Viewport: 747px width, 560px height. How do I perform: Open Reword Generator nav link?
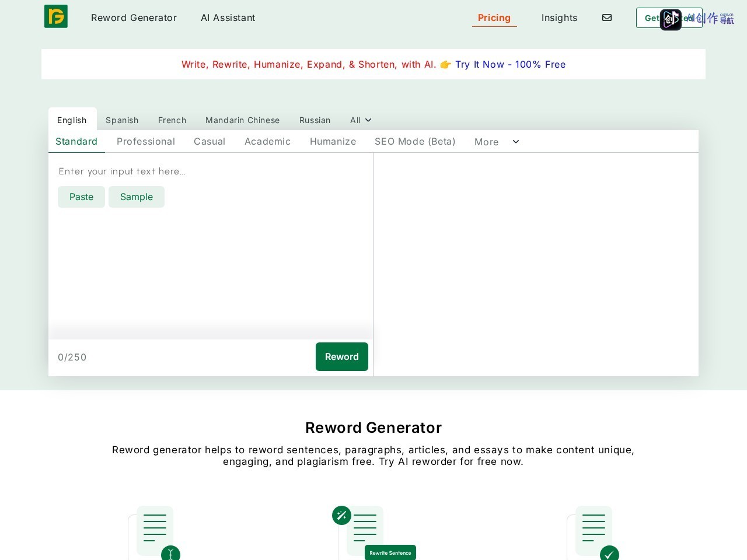pyautogui.click(x=134, y=17)
